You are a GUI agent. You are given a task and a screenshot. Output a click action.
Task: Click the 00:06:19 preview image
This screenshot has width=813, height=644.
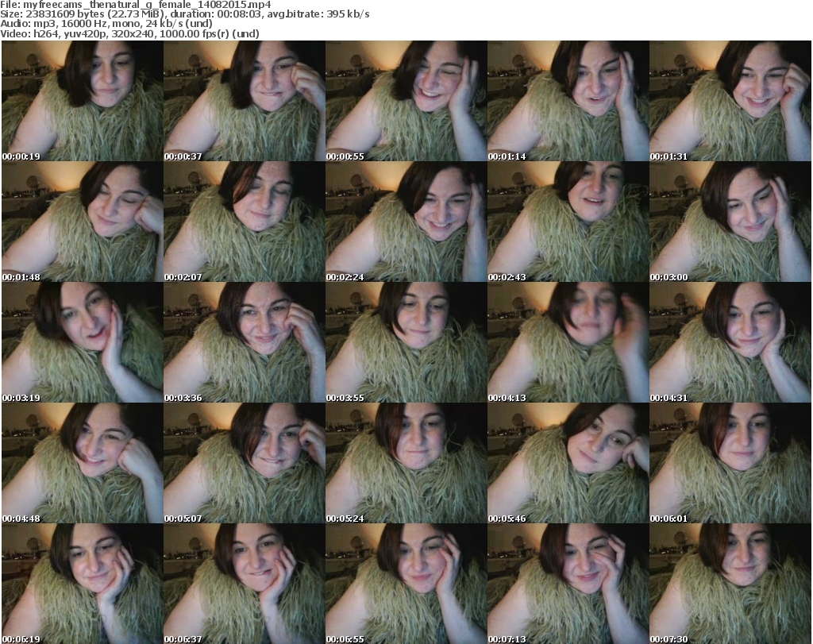[83, 584]
